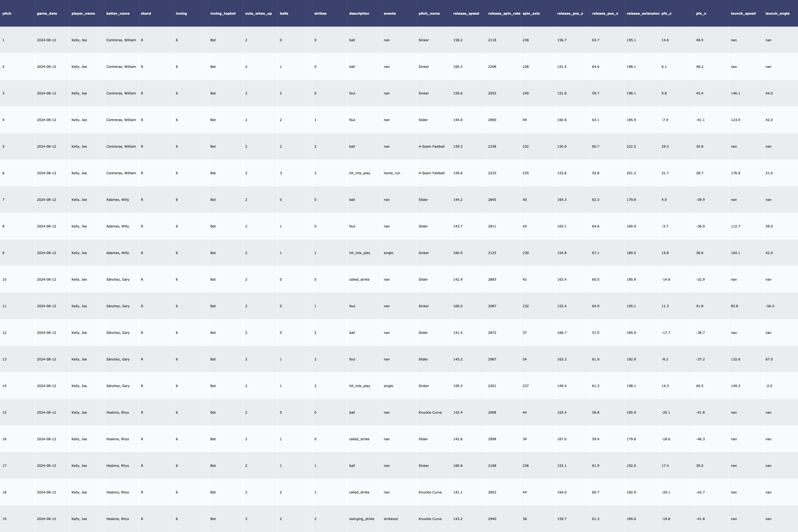Click the release_pos_x column header

[605, 14]
